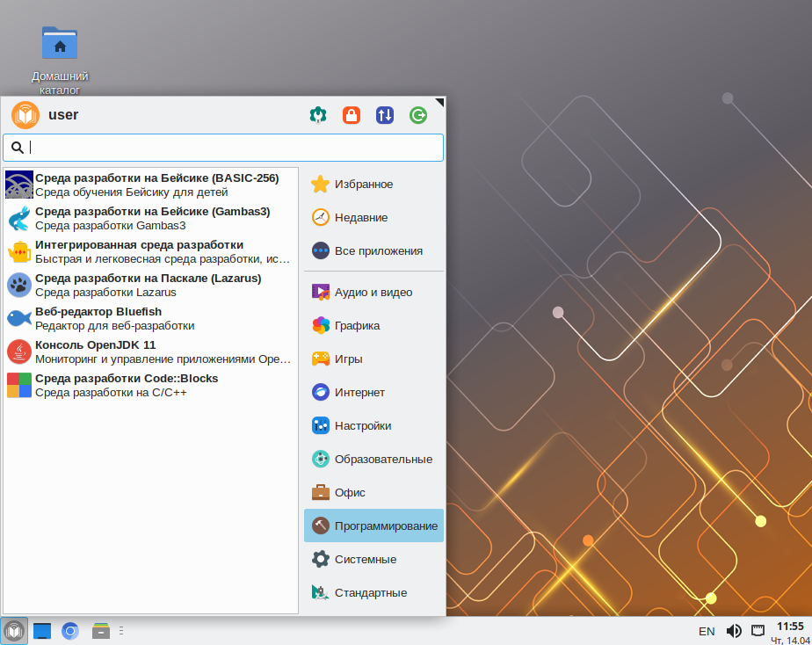812x645 pixels.
Task: Select the Стандартные accessories category
Action: point(373,593)
